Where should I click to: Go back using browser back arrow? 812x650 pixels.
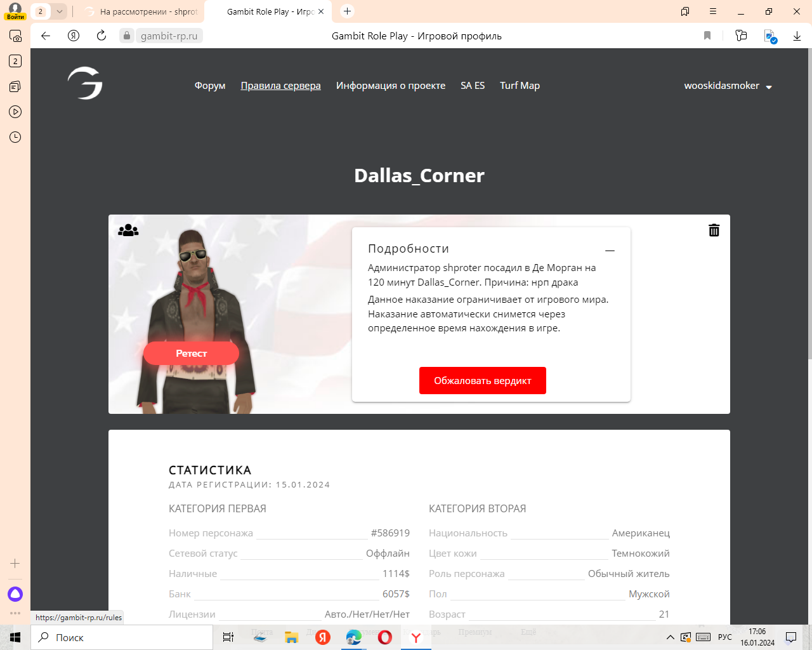[46, 36]
